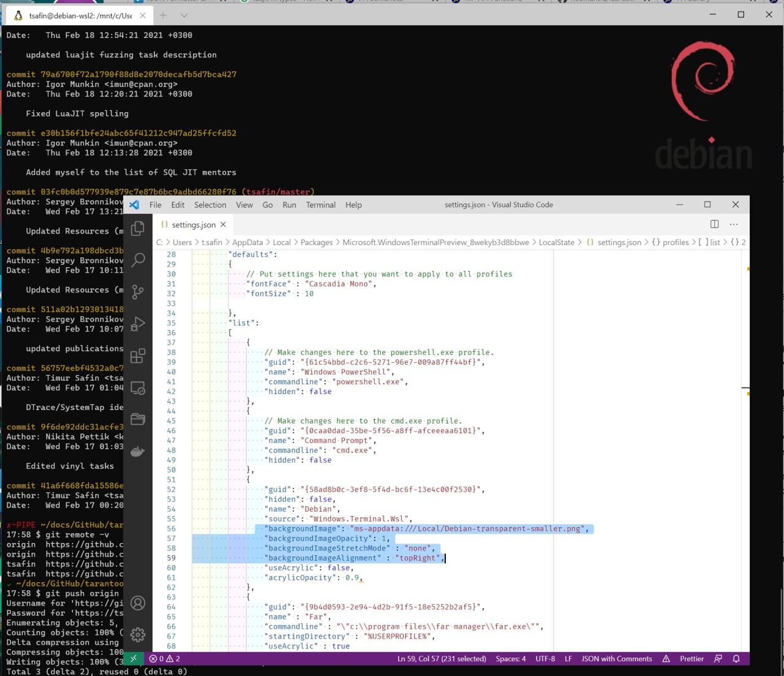Click "Command Prompt" name value on line 47

click(x=336, y=441)
